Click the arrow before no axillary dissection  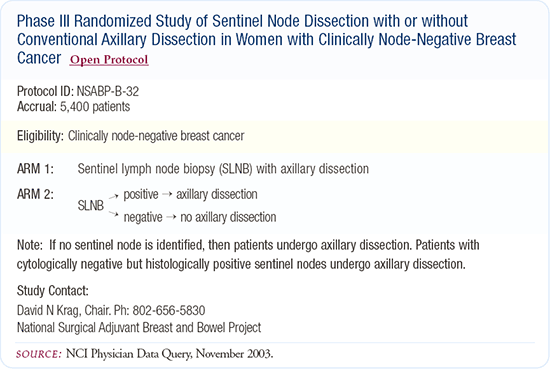(x=171, y=217)
